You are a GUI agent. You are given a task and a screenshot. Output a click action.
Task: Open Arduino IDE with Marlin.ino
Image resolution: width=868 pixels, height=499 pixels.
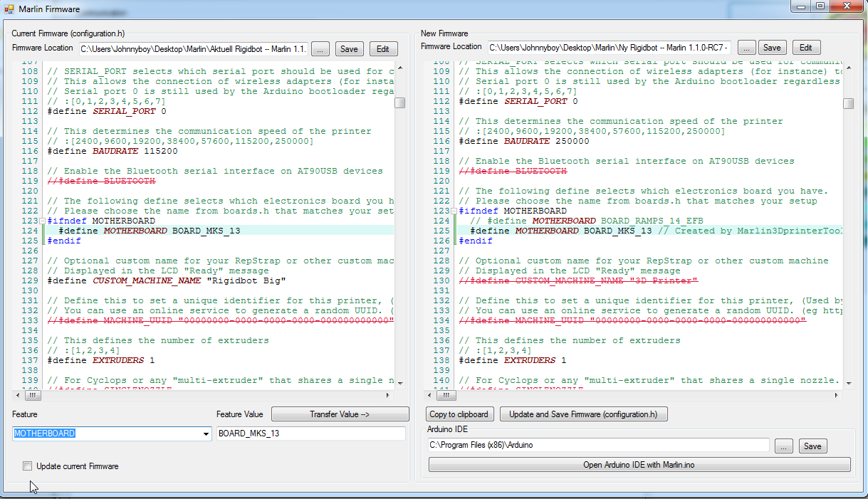(x=639, y=465)
